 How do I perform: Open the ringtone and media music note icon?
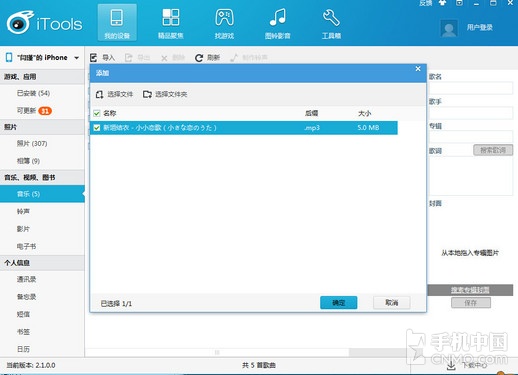tap(278, 17)
